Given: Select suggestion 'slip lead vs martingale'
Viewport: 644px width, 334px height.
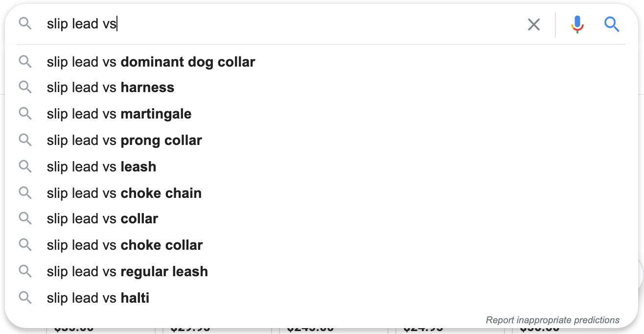Looking at the screenshot, I should 322,114.
